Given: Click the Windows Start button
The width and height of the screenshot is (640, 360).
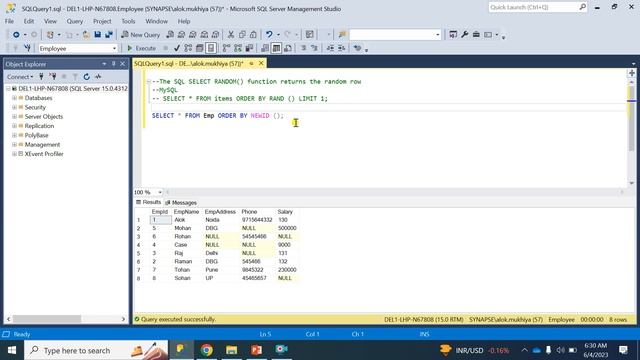Looking at the screenshot, I should pos(11,350).
